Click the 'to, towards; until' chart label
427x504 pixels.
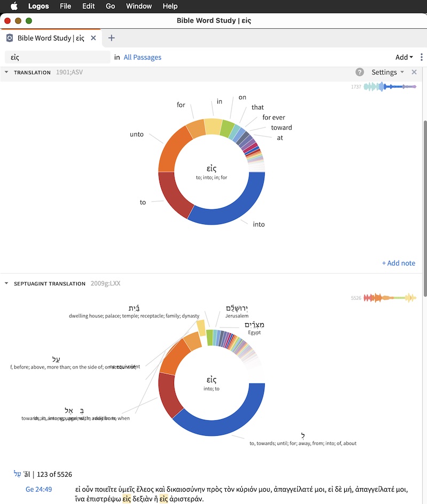pyautogui.click(x=303, y=439)
